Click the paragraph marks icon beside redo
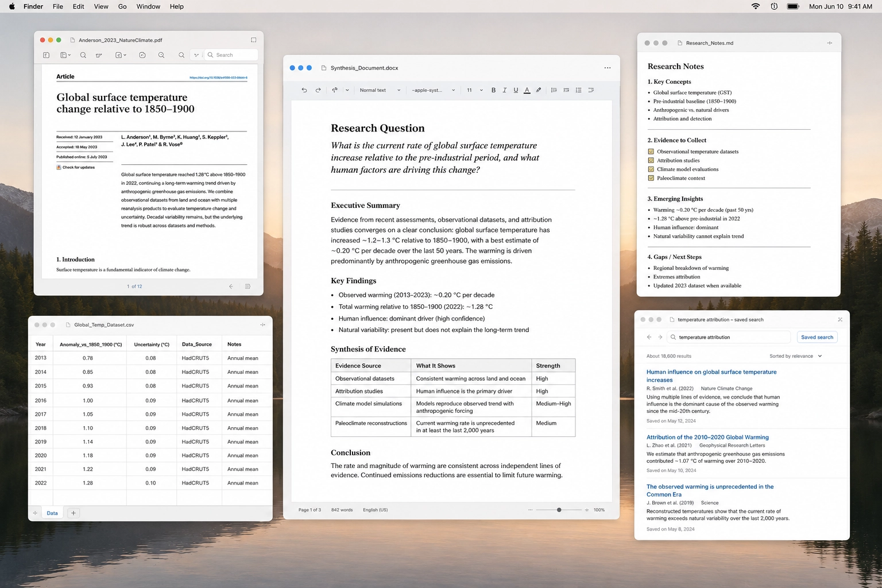 tap(335, 90)
